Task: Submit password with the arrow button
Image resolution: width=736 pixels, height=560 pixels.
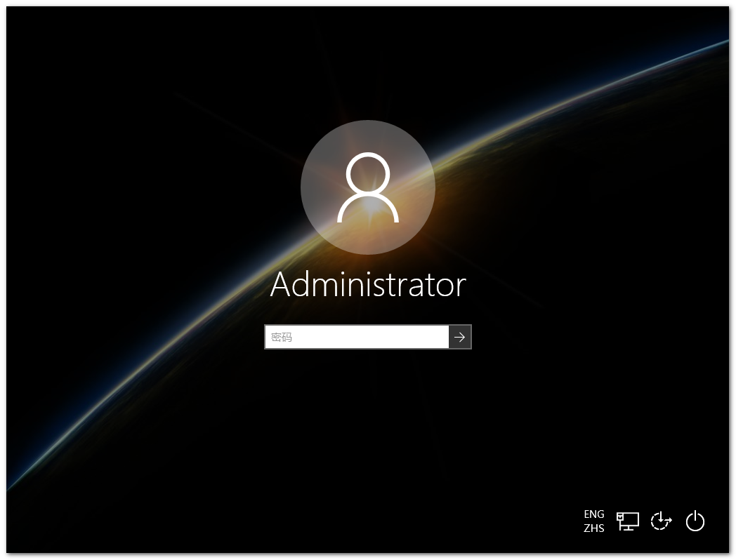Action: tap(459, 337)
